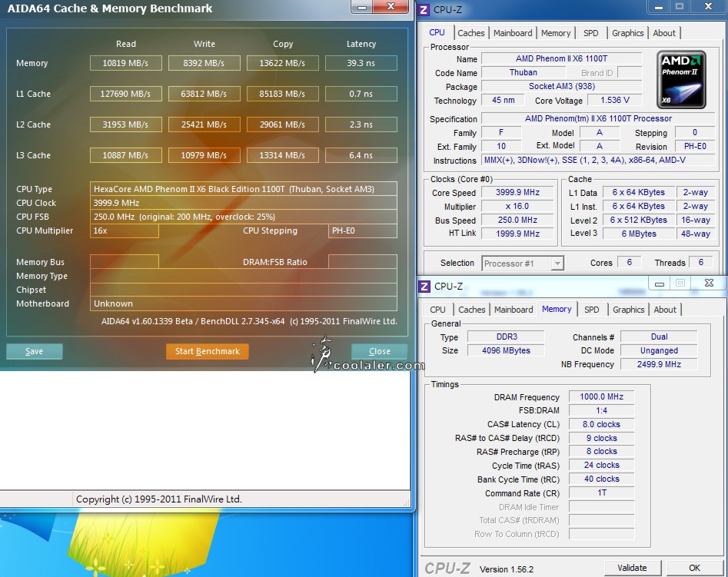Click the NB Frequency value 2499.9 MHz
728x577 pixels.
pos(659,364)
